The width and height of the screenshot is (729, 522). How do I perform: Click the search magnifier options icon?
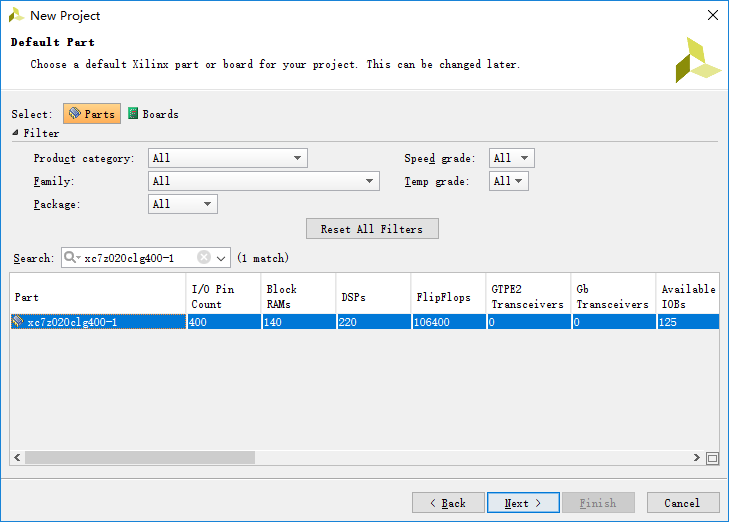[72, 257]
